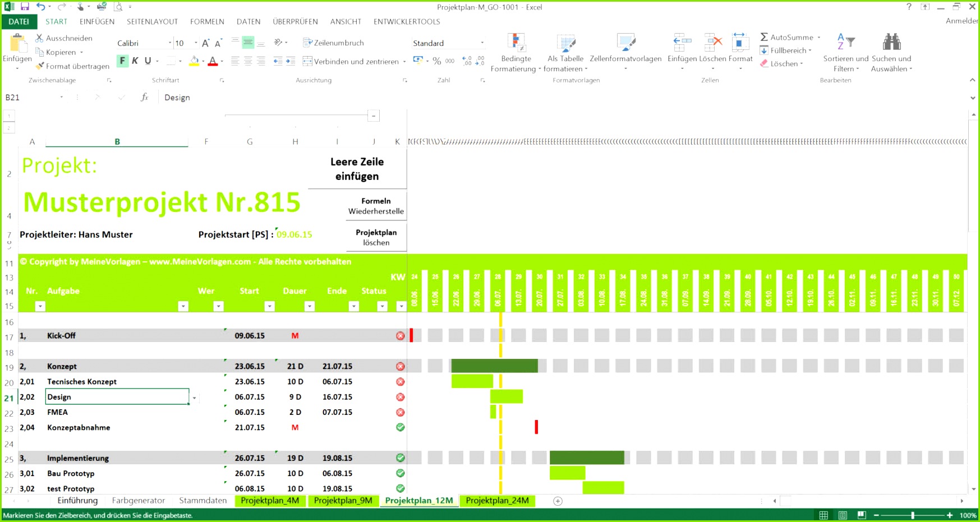The height and width of the screenshot is (522, 980).
Task: Toggle bold formatting on Design cell
Action: [122, 61]
